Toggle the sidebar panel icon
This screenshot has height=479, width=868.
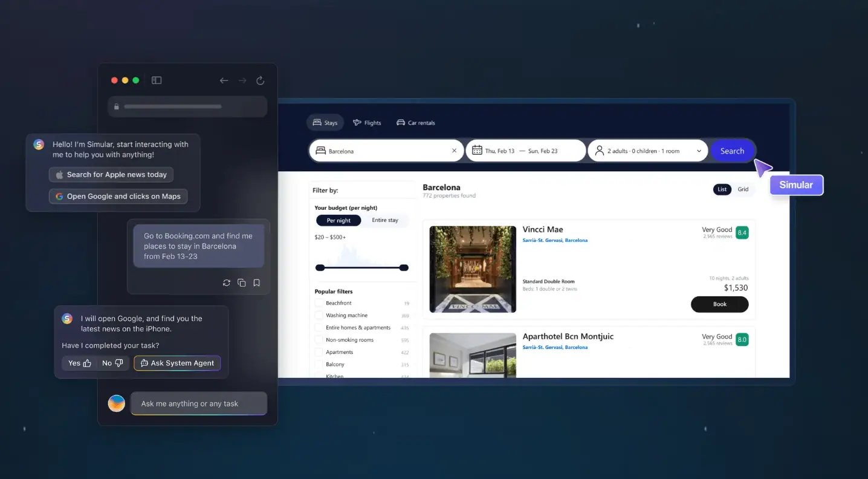(x=157, y=80)
